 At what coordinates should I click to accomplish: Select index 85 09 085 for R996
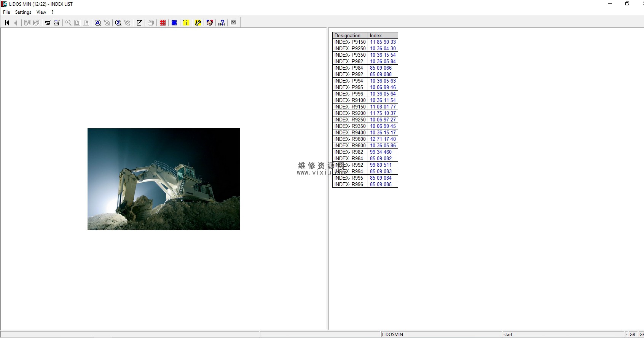pos(381,185)
